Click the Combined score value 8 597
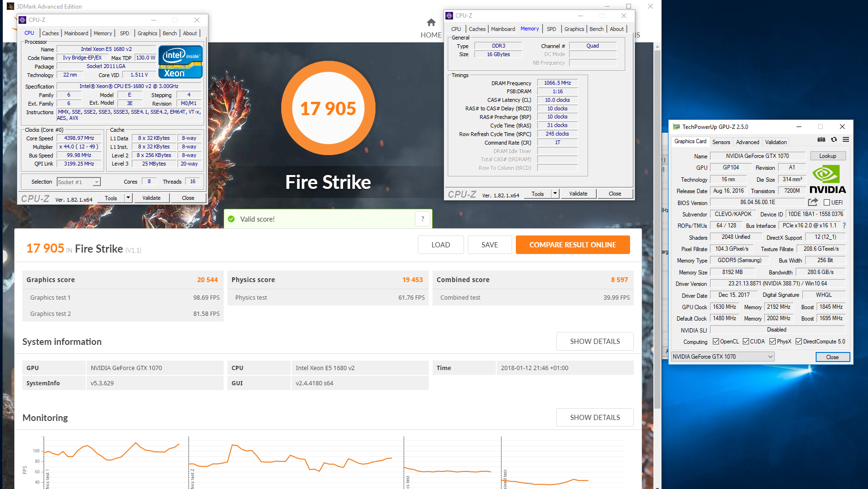 (620, 280)
